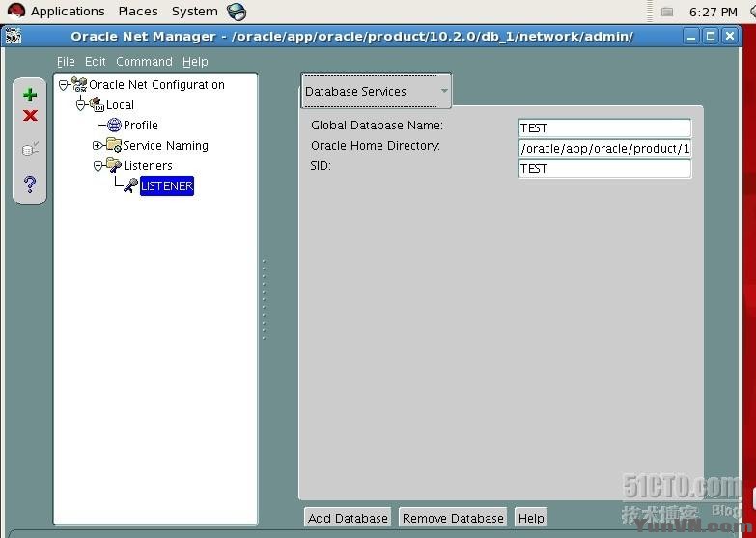
Task: Click the Oracle Home Directory field
Action: pos(604,148)
